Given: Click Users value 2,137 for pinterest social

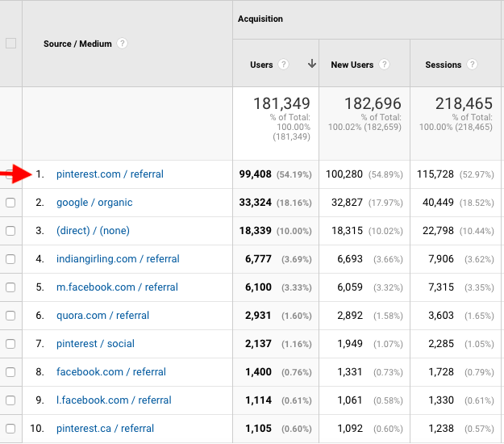Looking at the screenshot, I should pos(258,344).
